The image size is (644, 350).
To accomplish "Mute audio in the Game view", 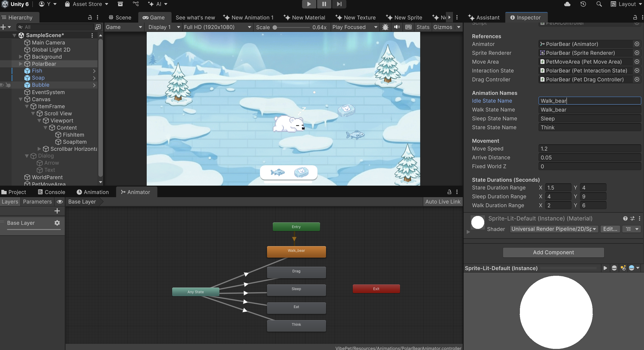I will tap(397, 27).
